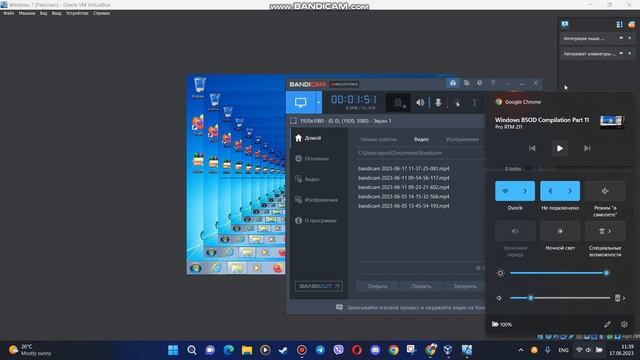
Task: Click the Bandicam text overlay T icon
Action: click(474, 103)
